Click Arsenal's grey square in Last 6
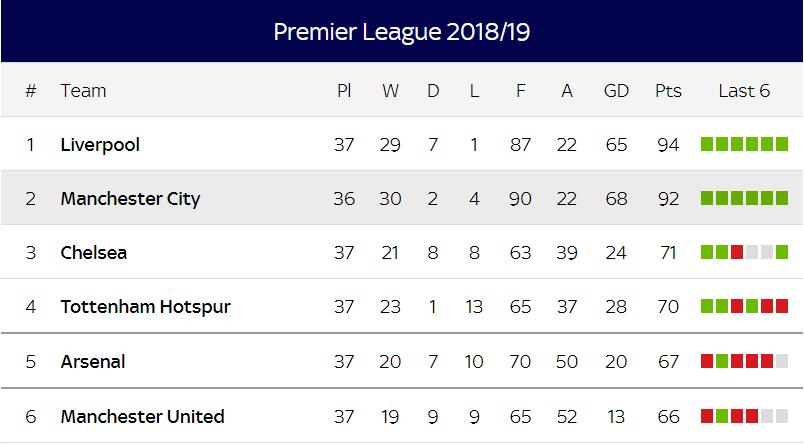The width and height of the screenshot is (804, 445). click(x=782, y=361)
